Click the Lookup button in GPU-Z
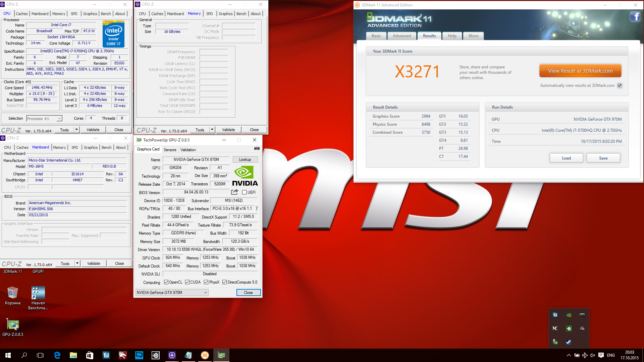 pos(245,160)
